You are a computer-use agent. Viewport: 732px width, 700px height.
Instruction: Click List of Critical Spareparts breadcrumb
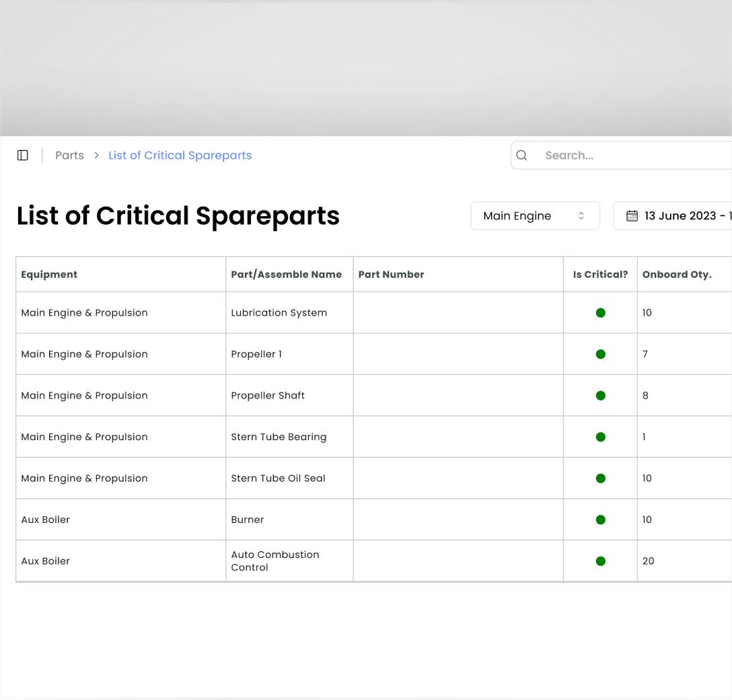pos(180,155)
